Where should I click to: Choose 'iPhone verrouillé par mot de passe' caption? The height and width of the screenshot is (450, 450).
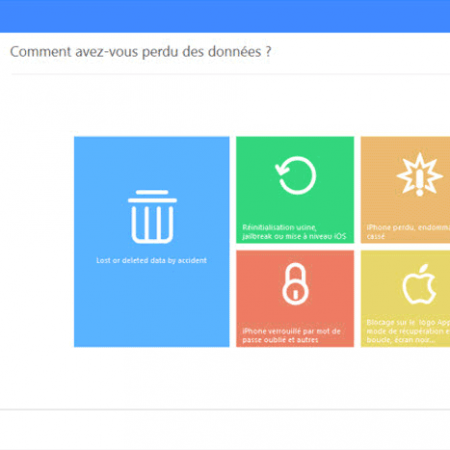tap(291, 335)
